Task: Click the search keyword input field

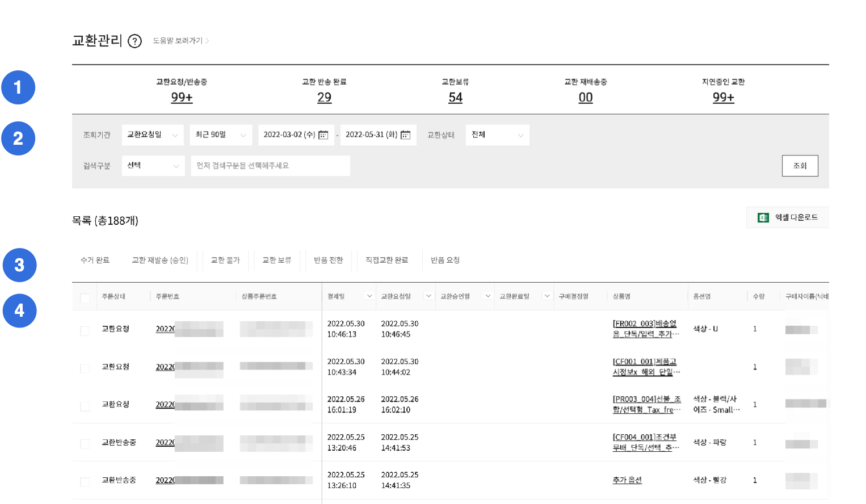Action: (x=270, y=166)
